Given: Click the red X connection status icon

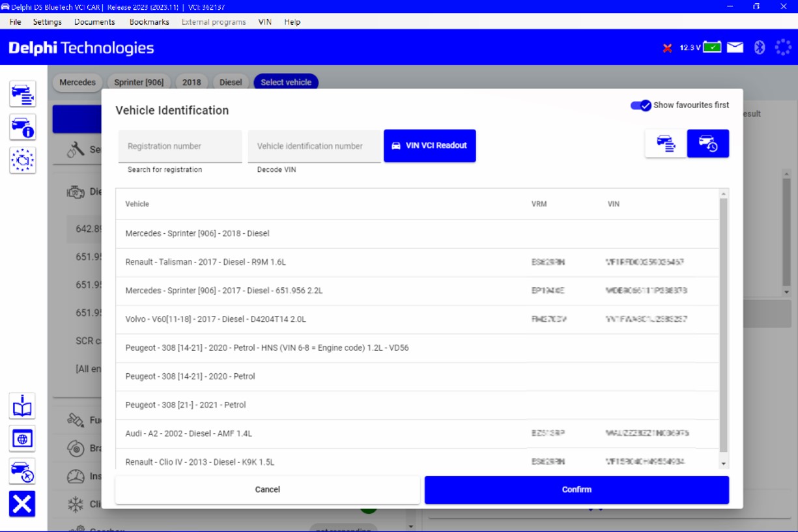Looking at the screenshot, I should click(667, 48).
